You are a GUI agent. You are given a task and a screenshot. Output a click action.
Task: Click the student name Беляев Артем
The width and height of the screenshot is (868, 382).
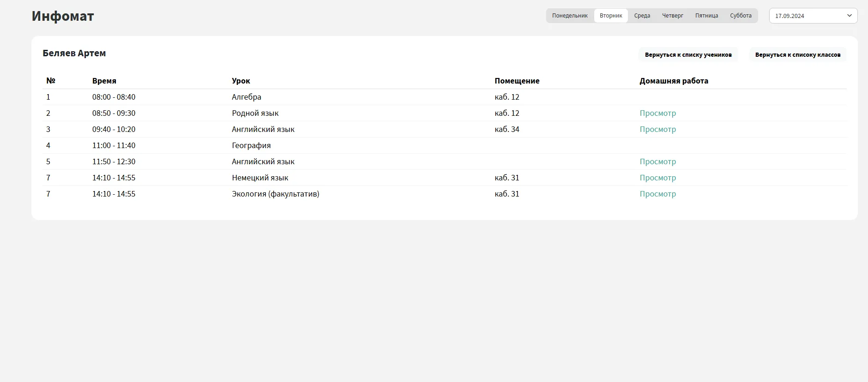click(x=74, y=53)
